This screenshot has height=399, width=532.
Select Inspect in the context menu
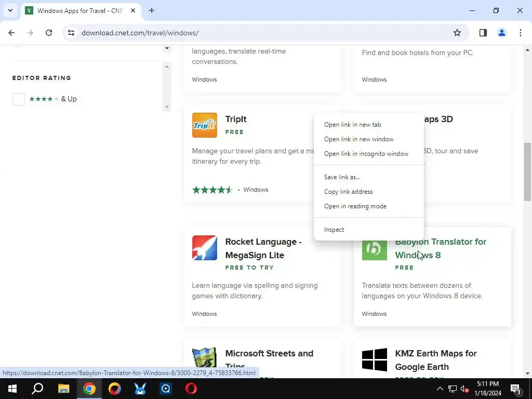369,230
